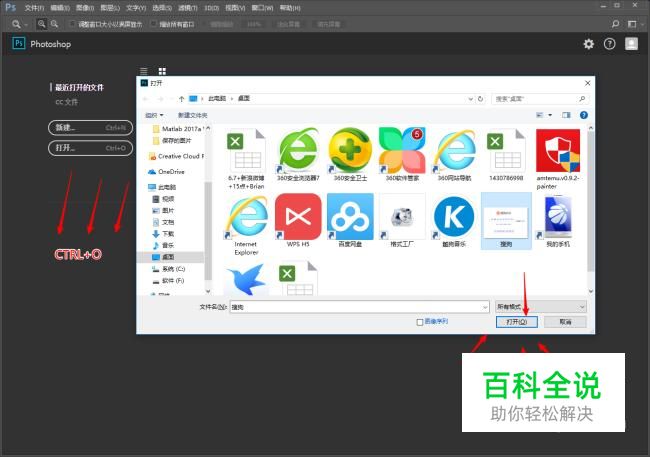Open the 图层 menu

[x=110, y=8]
